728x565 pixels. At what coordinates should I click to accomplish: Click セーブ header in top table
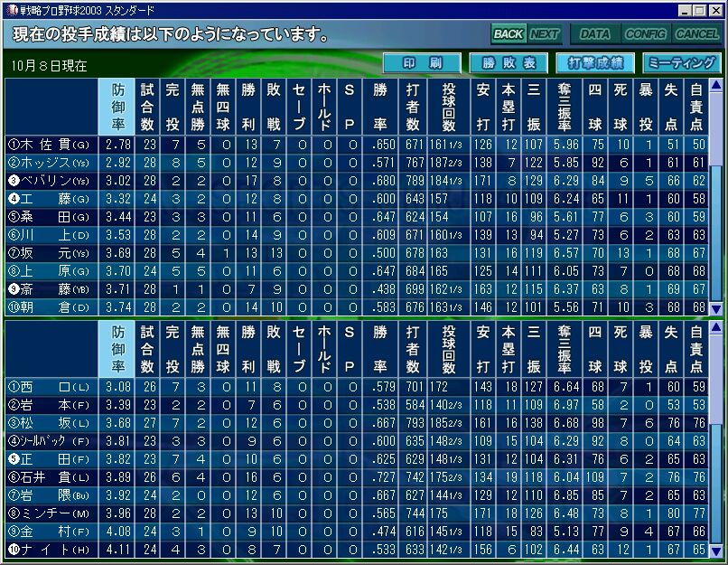(299, 107)
